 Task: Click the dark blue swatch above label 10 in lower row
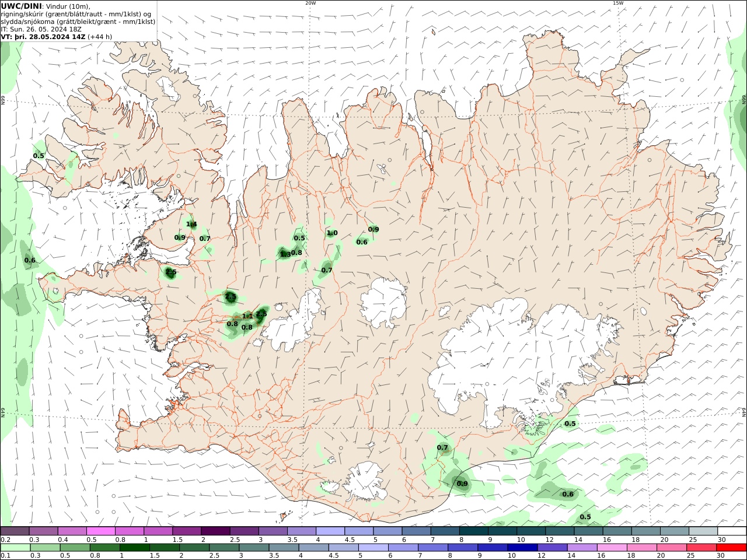522,548
